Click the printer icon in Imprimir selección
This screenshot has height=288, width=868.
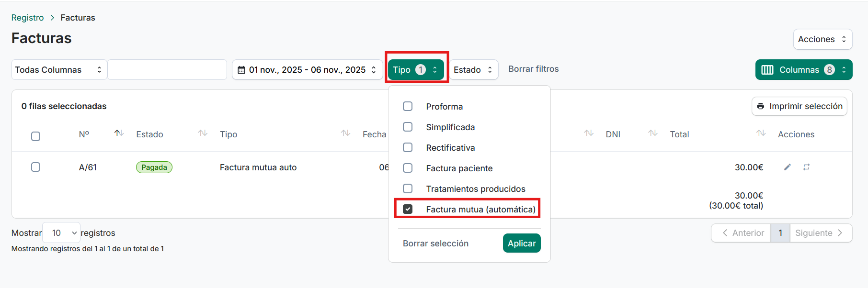(760, 106)
